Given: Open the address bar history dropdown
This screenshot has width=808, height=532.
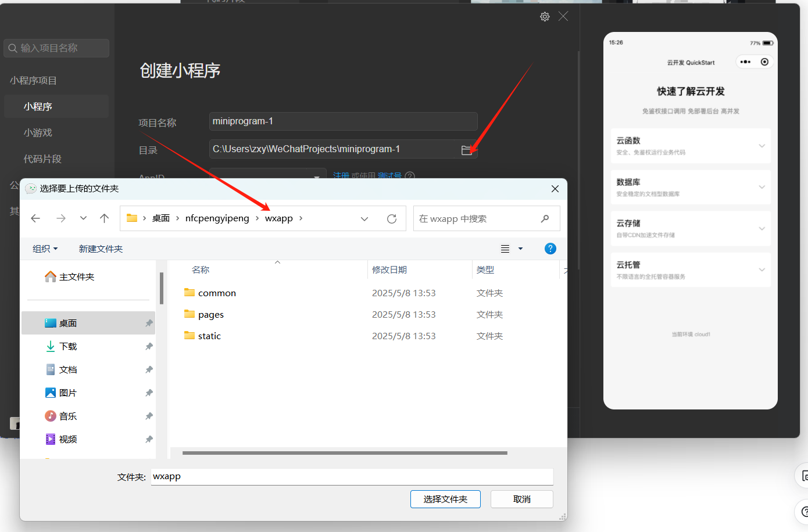Looking at the screenshot, I should (x=364, y=219).
